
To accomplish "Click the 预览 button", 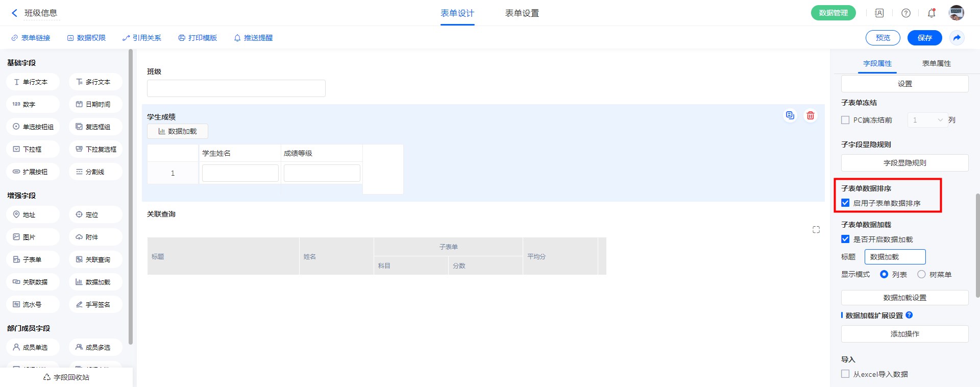I will point(883,38).
